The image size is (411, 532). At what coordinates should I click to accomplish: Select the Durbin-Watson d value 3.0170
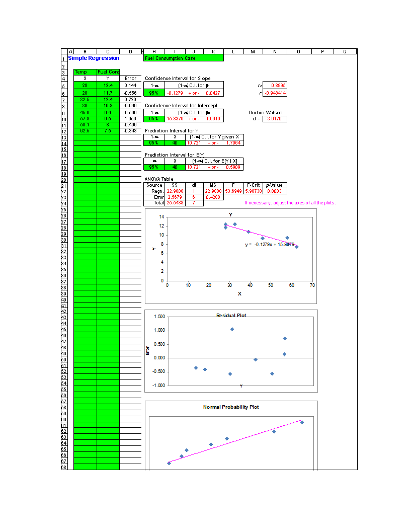point(275,119)
